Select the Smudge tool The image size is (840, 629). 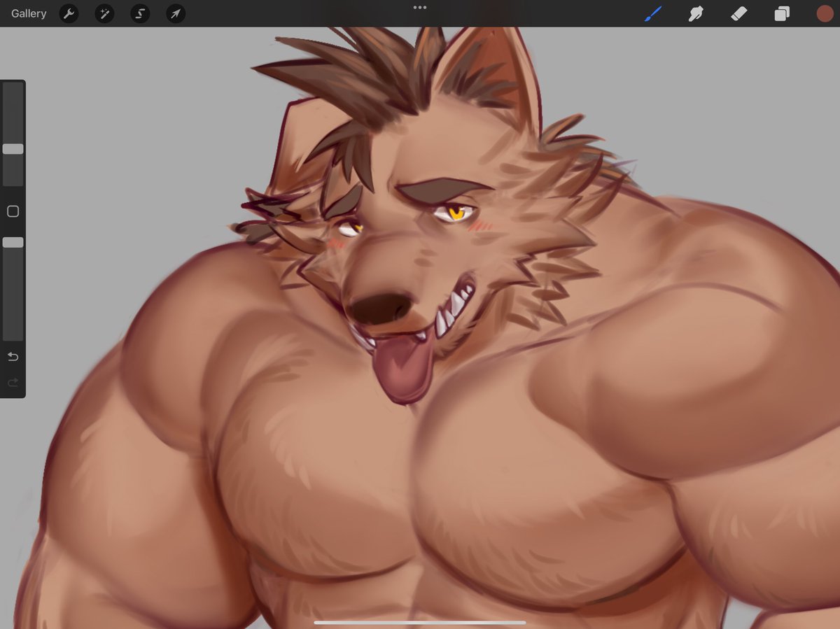pos(696,13)
